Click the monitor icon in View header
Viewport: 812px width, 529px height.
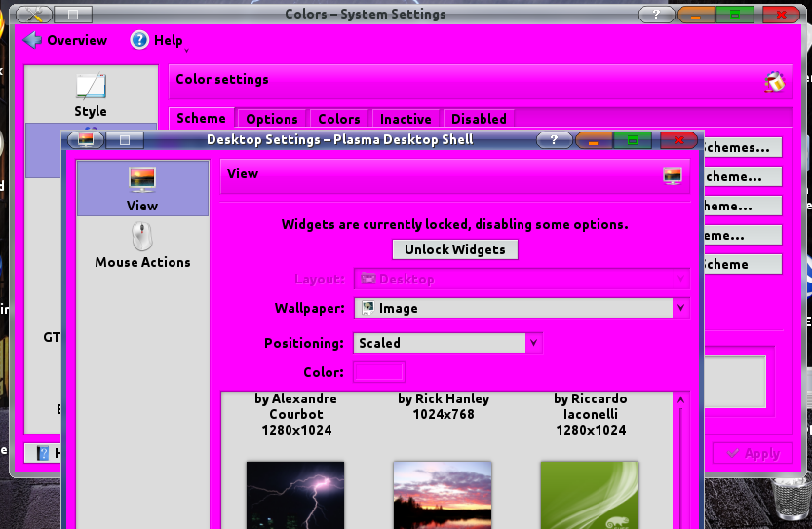[673, 176]
